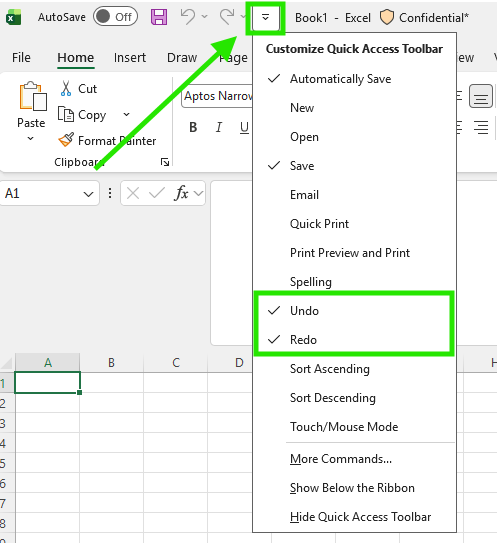The image size is (497, 543).
Task: Expand the Paste options arrow
Action: [30, 139]
